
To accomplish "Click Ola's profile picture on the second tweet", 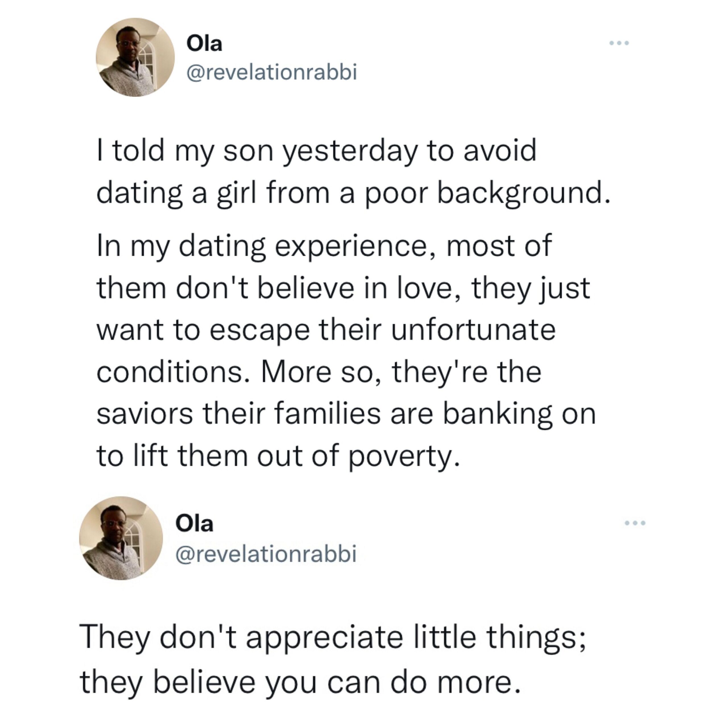I will 121,538.
